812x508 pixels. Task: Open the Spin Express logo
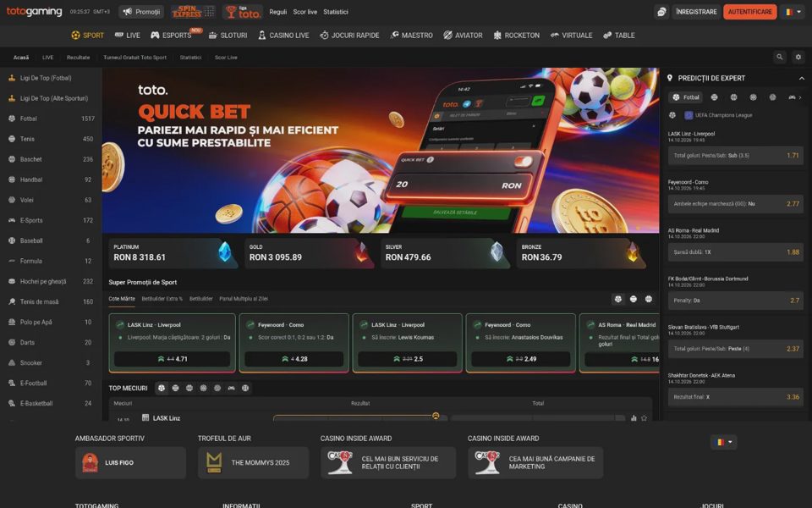pos(193,11)
